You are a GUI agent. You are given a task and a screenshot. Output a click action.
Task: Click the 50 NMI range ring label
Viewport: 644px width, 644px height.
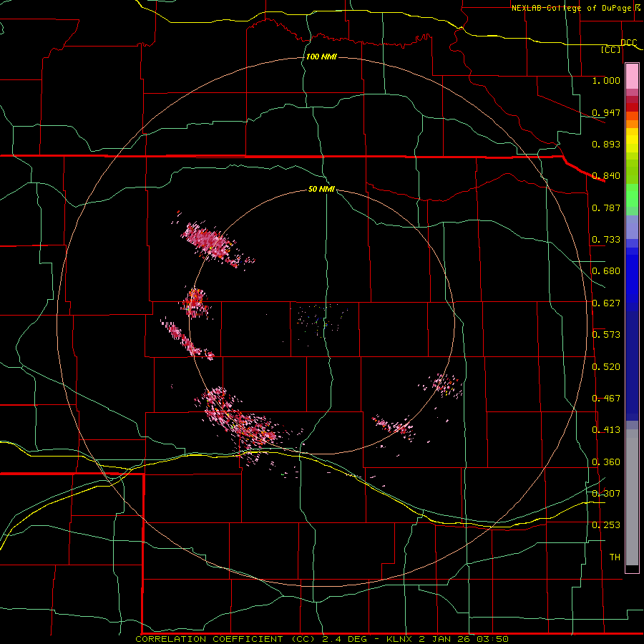pos(321,189)
